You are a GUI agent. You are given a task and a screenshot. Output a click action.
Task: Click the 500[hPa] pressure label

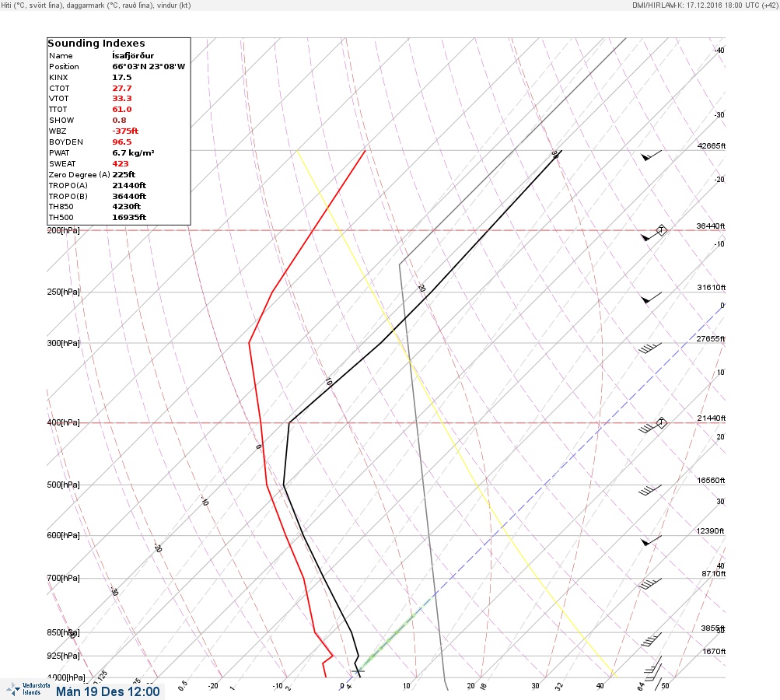(x=63, y=485)
